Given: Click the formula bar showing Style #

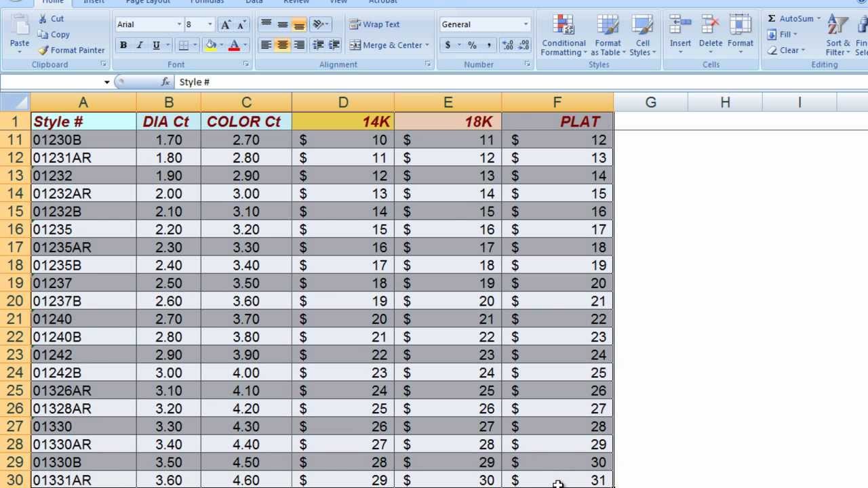Looking at the screenshot, I should pos(521,82).
